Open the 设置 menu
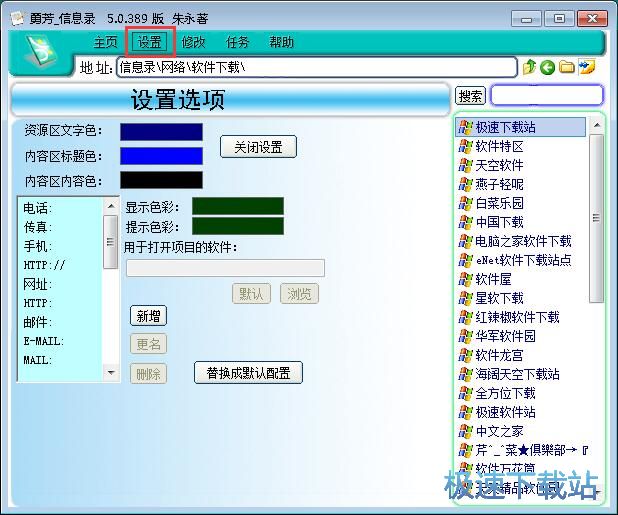The width and height of the screenshot is (618, 515). pyautogui.click(x=149, y=42)
